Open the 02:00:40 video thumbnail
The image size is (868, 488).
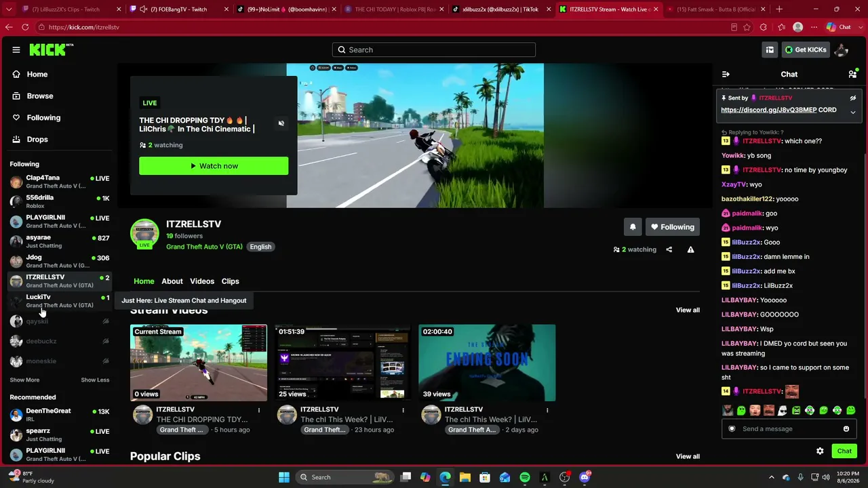487,363
